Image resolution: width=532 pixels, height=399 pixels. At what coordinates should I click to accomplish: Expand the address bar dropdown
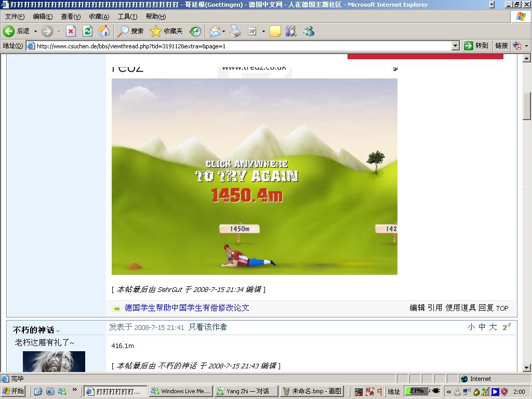pos(456,46)
